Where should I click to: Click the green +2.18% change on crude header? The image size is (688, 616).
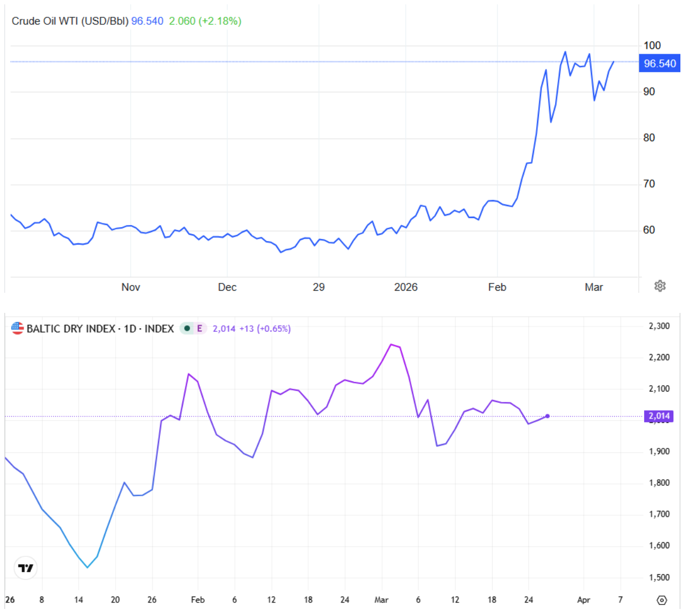tap(220, 21)
